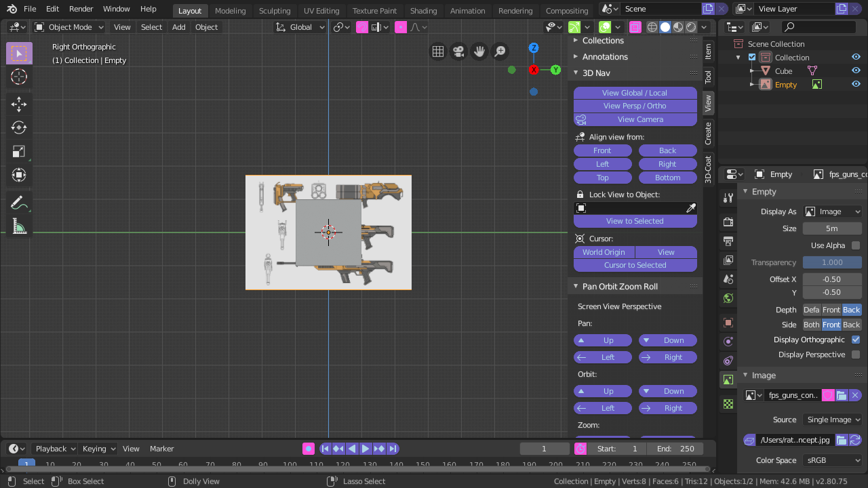The width and height of the screenshot is (868, 488).
Task: Click the Blender logo menu
Action: pyautogui.click(x=12, y=9)
